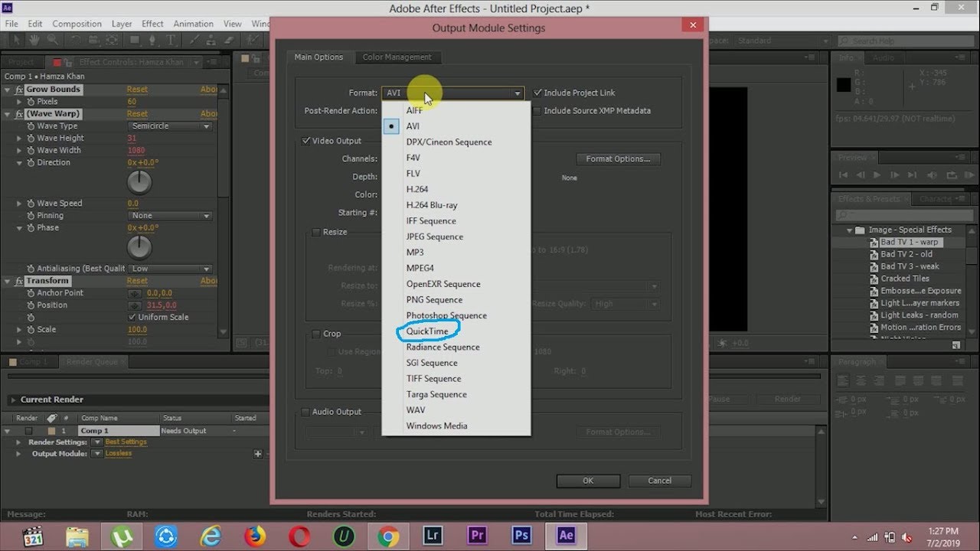Select the Unified Camera tool

(94, 40)
